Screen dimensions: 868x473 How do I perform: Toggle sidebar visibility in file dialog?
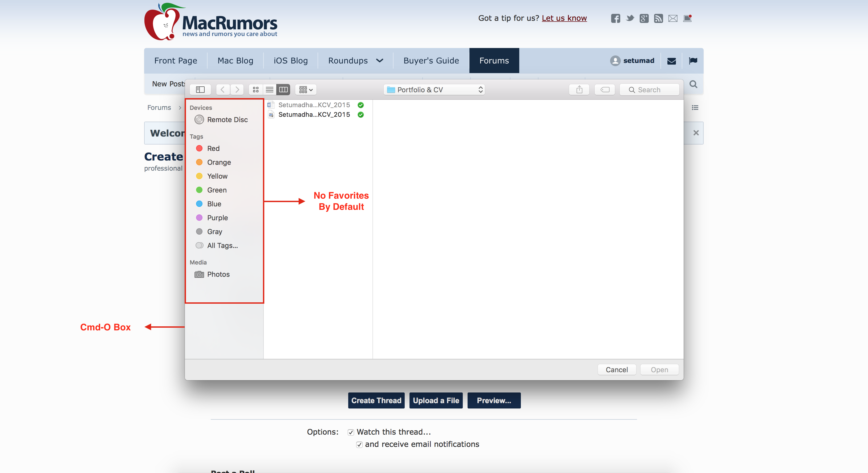(x=200, y=90)
